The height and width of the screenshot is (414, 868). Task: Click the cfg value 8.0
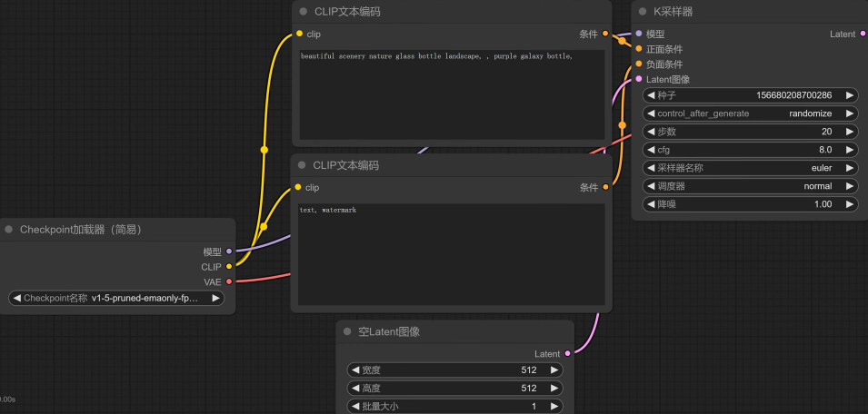(x=824, y=150)
